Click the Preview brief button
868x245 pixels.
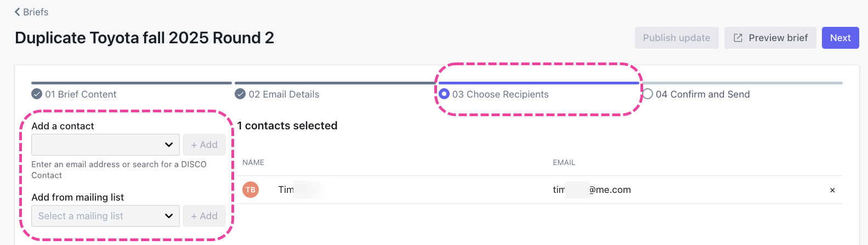[770, 38]
